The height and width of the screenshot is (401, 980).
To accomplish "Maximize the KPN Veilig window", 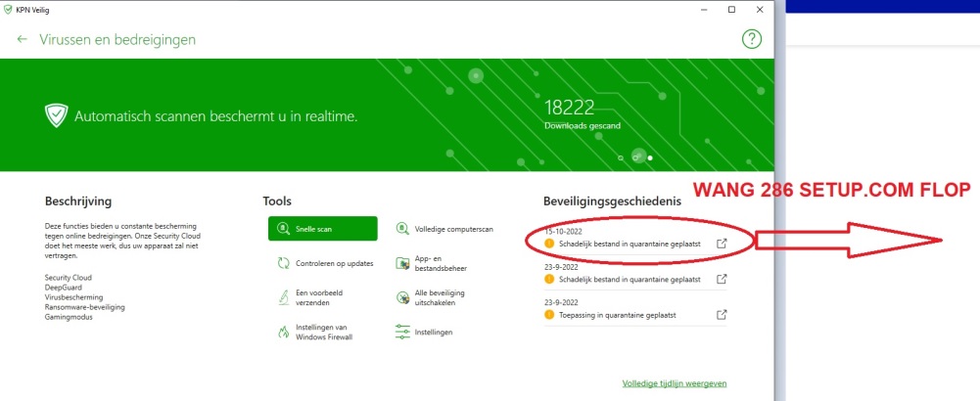I will [731, 10].
